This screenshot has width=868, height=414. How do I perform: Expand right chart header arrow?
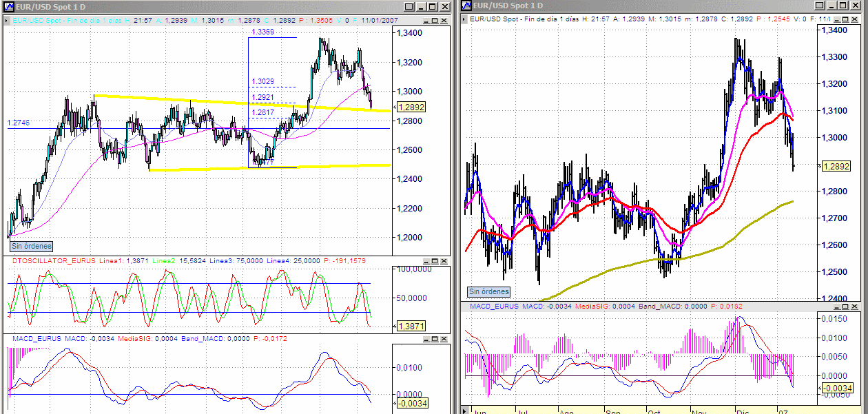[x=464, y=19]
